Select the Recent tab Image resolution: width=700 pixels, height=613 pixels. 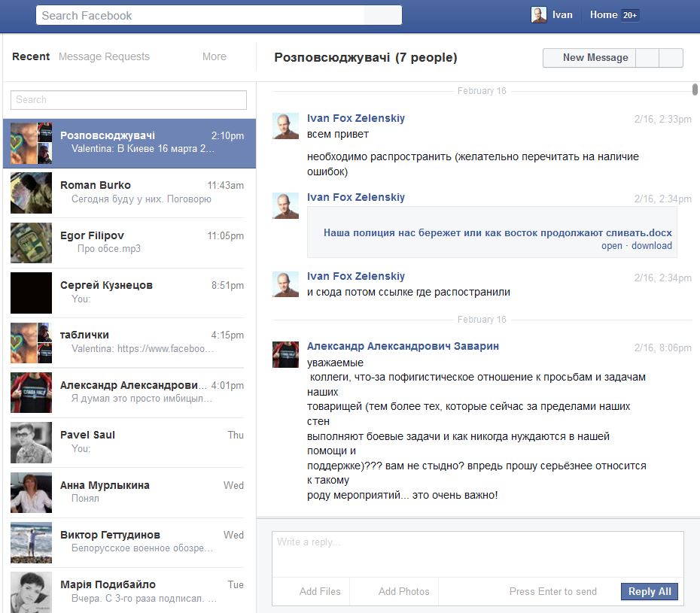click(x=31, y=56)
